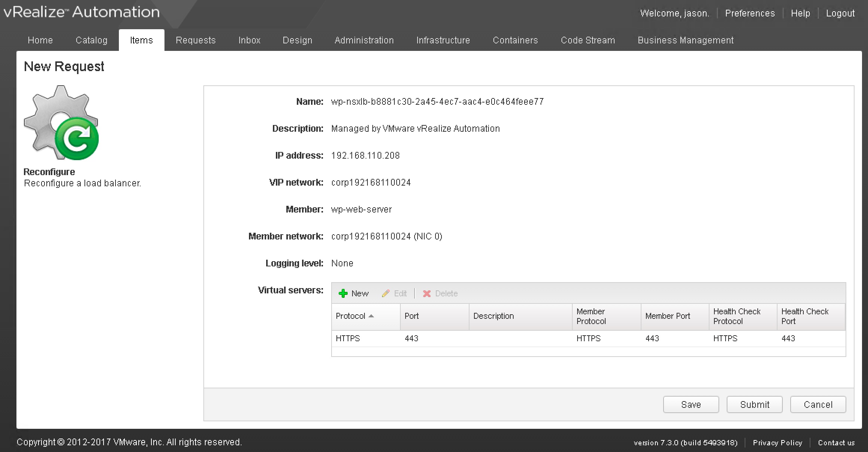The image size is (868, 452).
Task: Switch to the Requests tab
Action: click(196, 40)
